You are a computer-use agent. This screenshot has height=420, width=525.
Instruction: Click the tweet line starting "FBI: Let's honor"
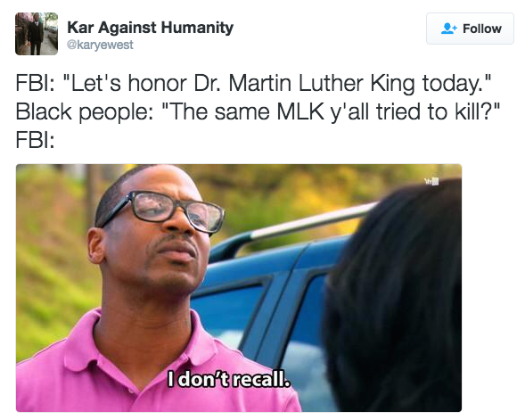[253, 83]
